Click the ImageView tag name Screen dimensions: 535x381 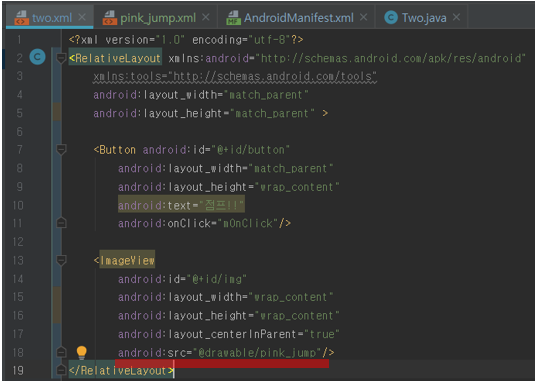(127, 261)
